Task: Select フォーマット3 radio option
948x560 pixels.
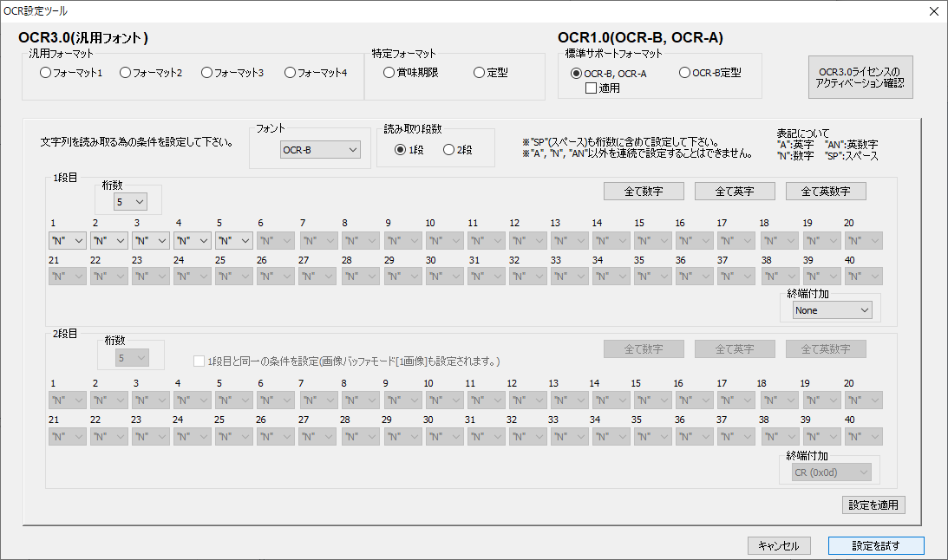Action: point(207,73)
